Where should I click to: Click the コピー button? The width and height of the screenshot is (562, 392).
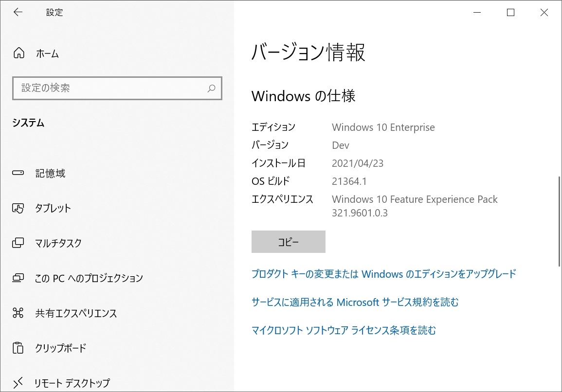[288, 242]
